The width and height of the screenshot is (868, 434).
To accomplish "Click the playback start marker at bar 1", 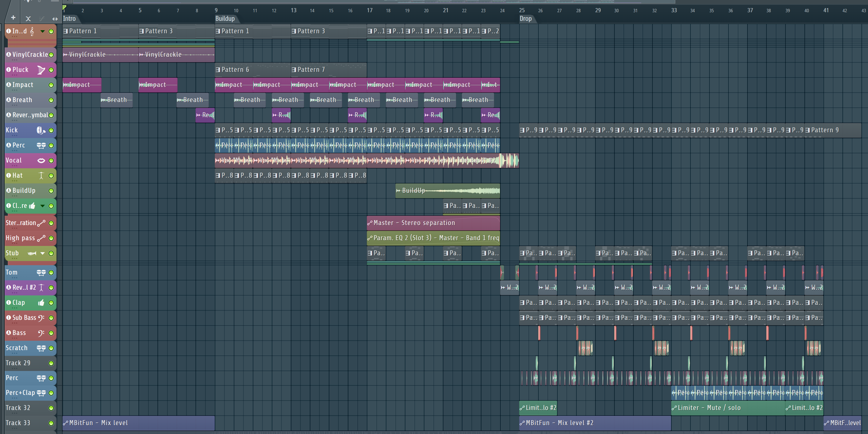I will [x=64, y=7].
